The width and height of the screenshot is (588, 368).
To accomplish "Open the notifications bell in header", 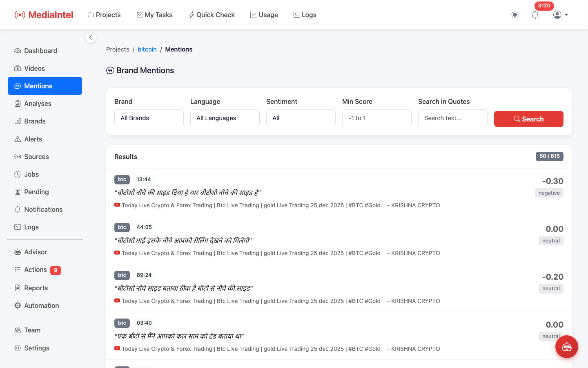I will (535, 15).
